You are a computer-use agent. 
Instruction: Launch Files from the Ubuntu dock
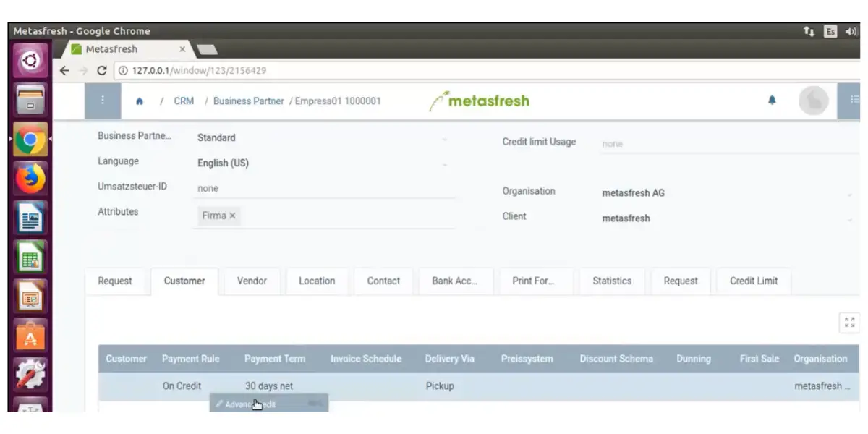[30, 100]
